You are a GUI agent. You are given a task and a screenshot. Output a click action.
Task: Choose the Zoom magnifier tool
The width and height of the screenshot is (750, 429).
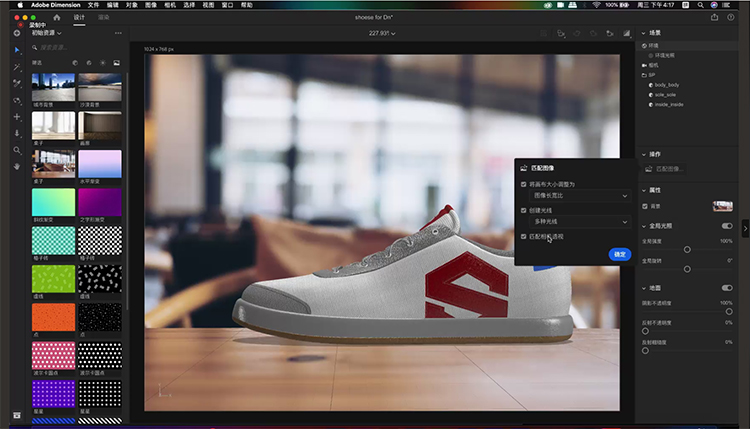click(17, 150)
